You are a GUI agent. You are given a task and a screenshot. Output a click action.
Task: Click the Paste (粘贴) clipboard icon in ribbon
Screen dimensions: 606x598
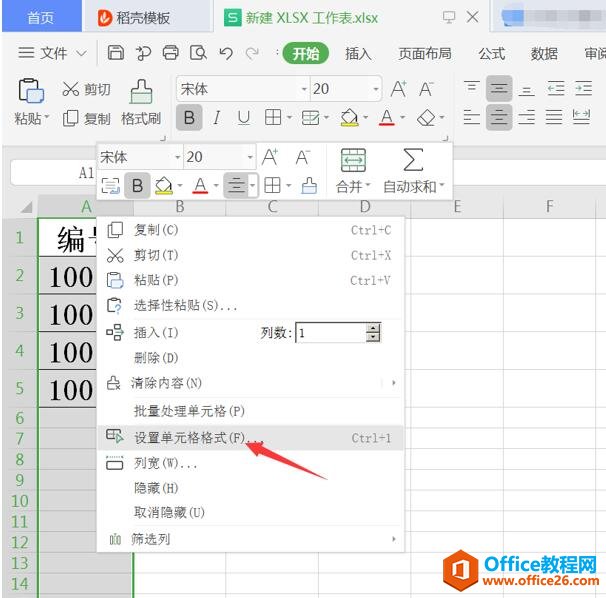(30, 91)
